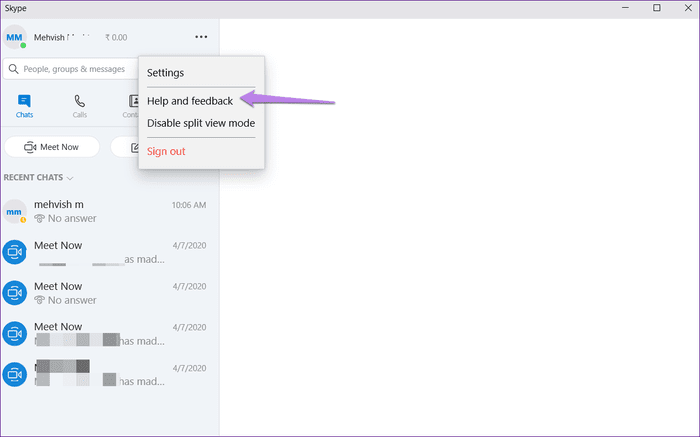Maximize the Skype window
Screen dimensions: 700x437
pos(657,8)
